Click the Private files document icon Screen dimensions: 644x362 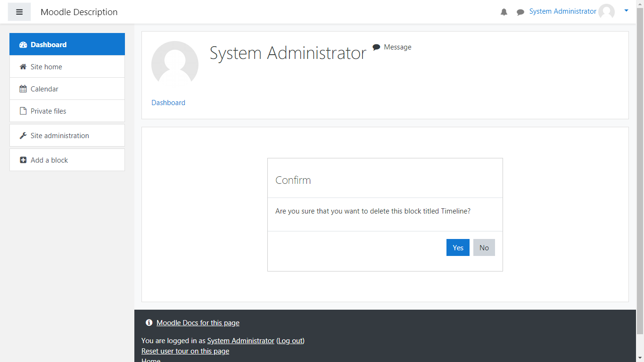23,111
